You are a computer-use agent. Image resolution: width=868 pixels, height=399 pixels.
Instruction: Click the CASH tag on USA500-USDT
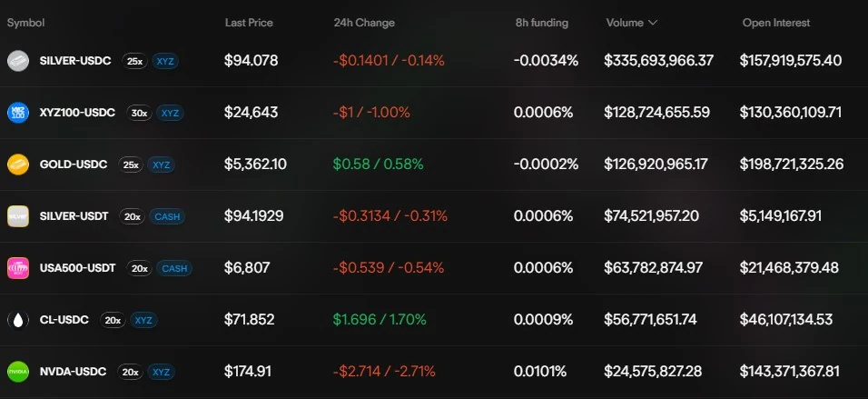click(x=173, y=268)
